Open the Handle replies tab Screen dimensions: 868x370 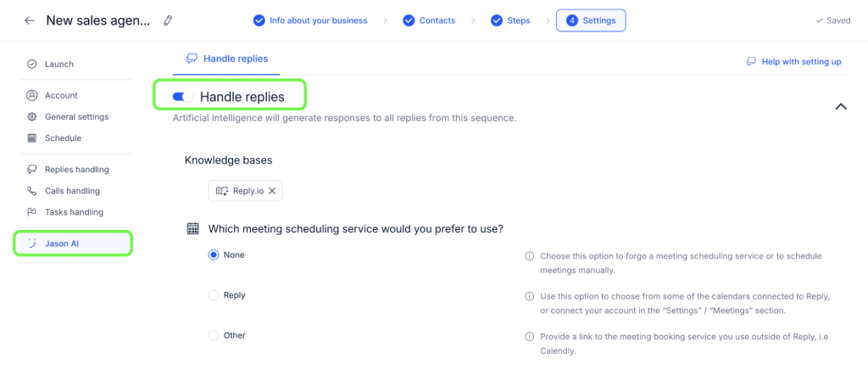pos(226,59)
